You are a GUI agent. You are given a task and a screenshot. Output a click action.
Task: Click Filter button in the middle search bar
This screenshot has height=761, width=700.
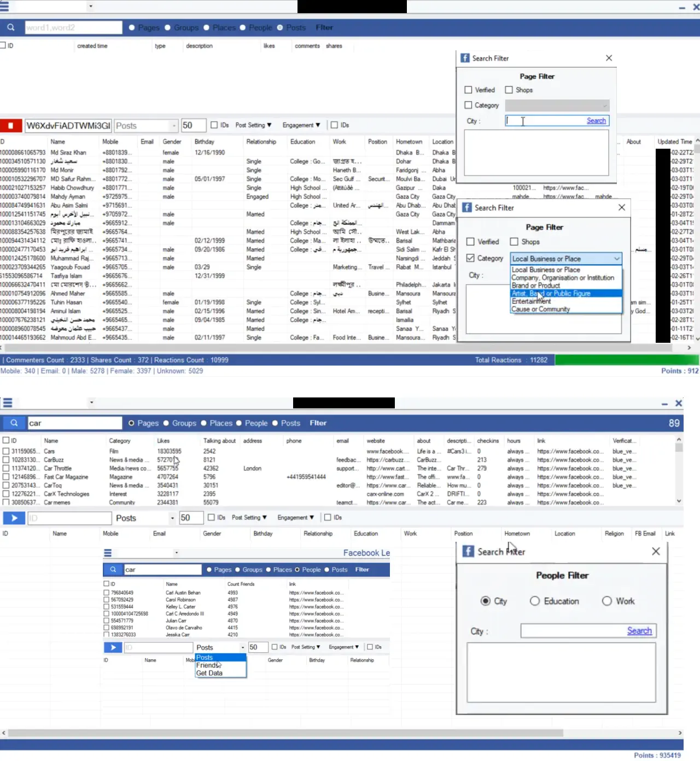coord(318,423)
